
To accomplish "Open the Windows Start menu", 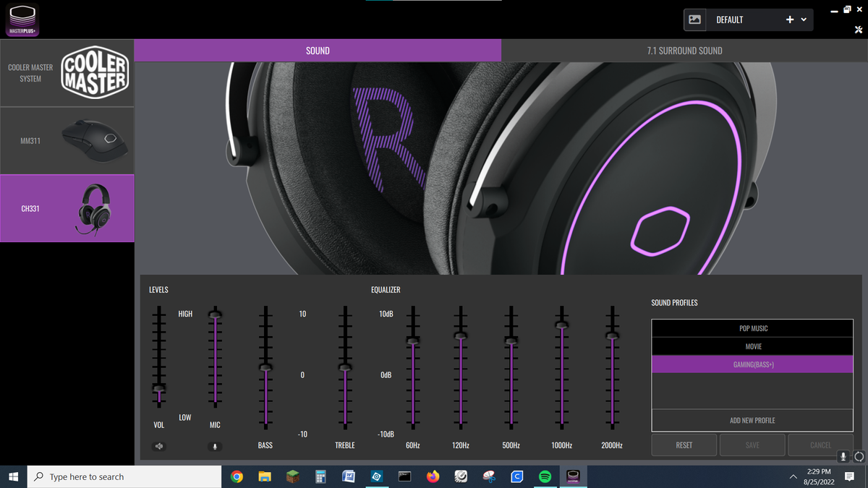I will 13,476.
